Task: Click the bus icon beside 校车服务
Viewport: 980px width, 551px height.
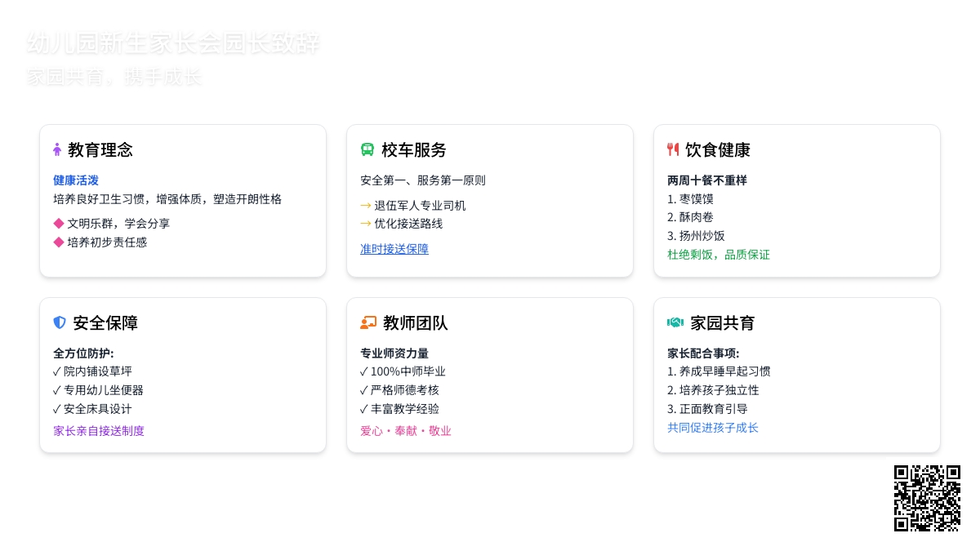Action: 367,149
